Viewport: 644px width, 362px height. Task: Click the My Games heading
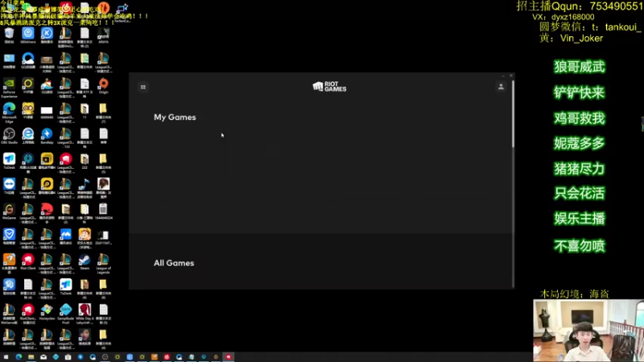pyautogui.click(x=175, y=117)
